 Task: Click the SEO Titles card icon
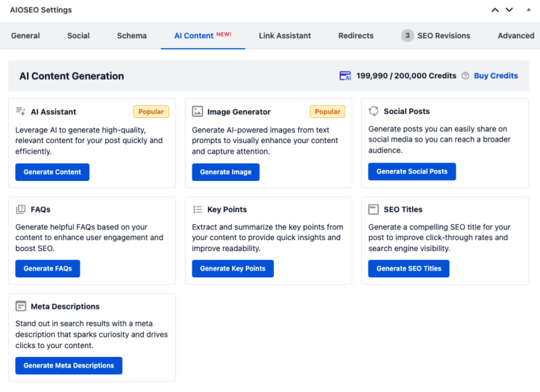pyautogui.click(x=373, y=209)
